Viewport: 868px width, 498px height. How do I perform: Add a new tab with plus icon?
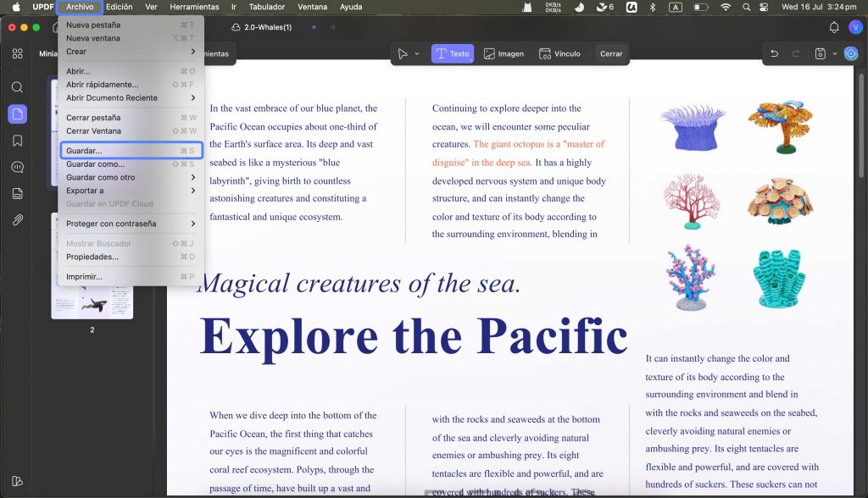pos(333,27)
